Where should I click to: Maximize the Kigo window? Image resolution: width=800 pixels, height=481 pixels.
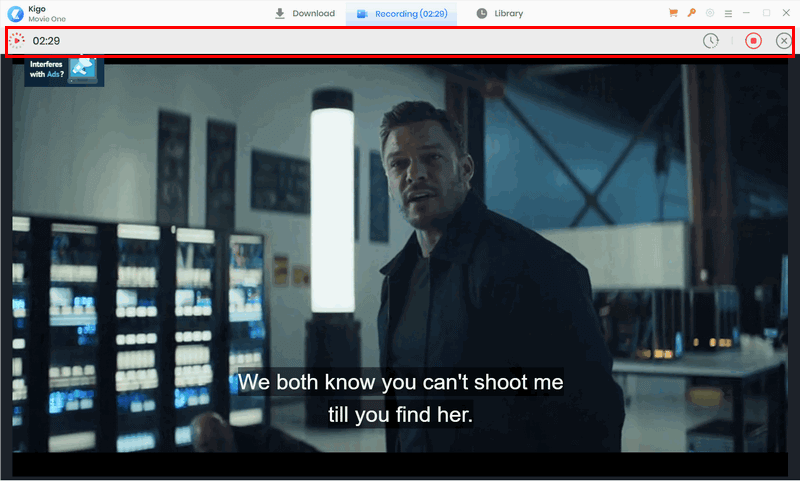coord(766,13)
